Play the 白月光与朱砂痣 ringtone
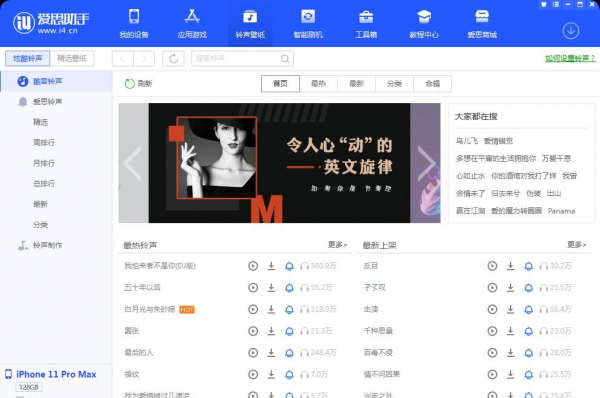Image resolution: width=600 pixels, height=398 pixels. coord(253,309)
